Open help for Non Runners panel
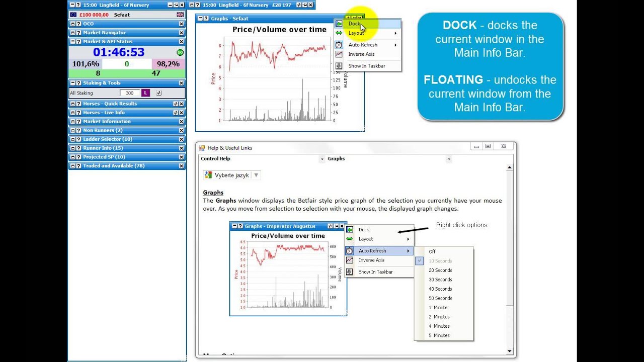 tap(78, 130)
